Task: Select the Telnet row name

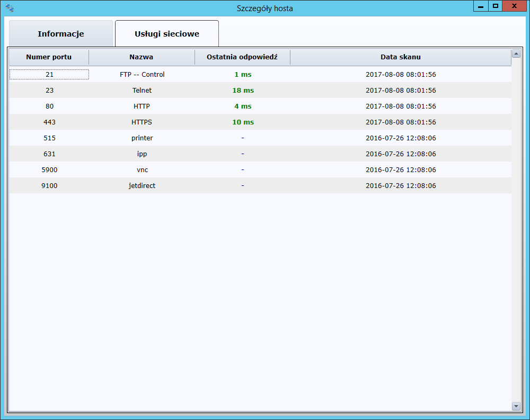Action: point(142,91)
